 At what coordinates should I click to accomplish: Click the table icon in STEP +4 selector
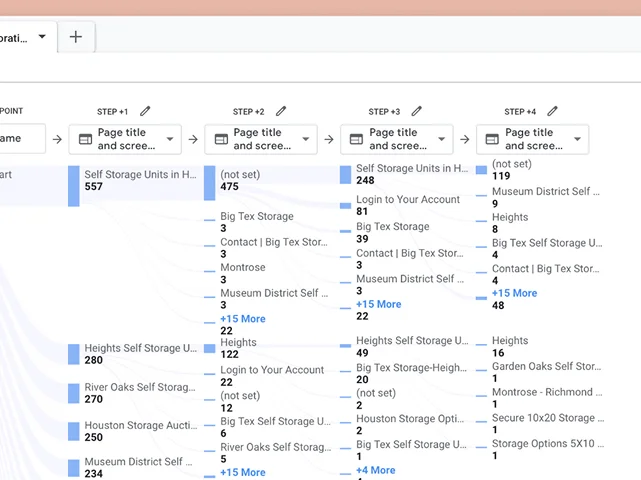[492, 139]
